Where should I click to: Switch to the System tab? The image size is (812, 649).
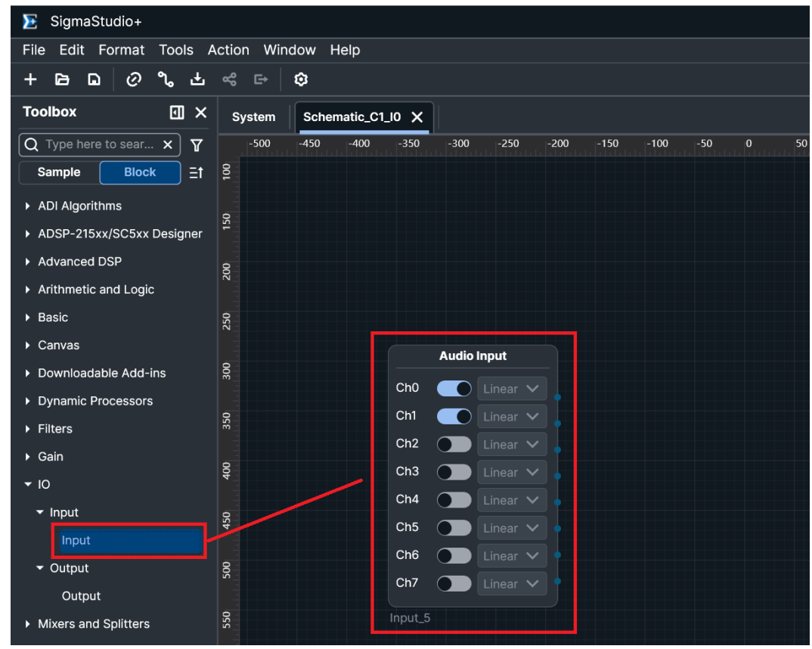[x=254, y=117]
